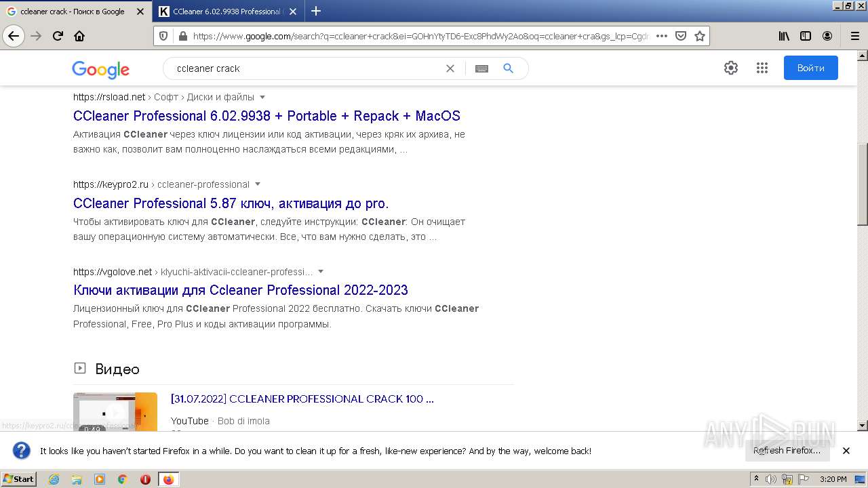Click the Refresh Firefox… button
Viewport: 868px width, 488px height.
787,451
